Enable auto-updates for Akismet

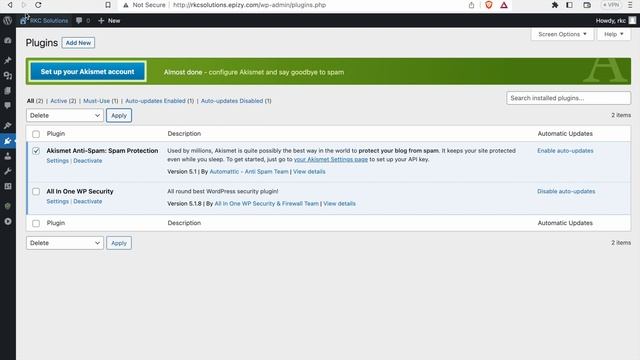(x=565, y=151)
